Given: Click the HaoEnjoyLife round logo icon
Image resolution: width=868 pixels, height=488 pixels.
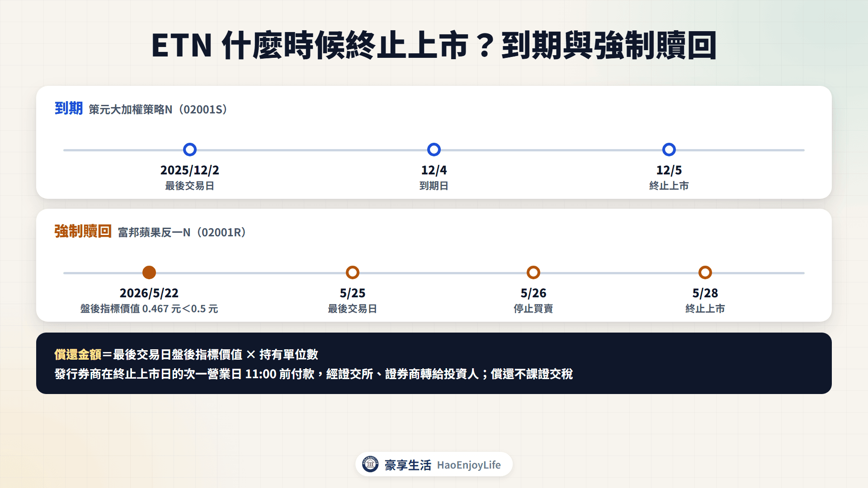Looking at the screenshot, I should (x=370, y=464).
